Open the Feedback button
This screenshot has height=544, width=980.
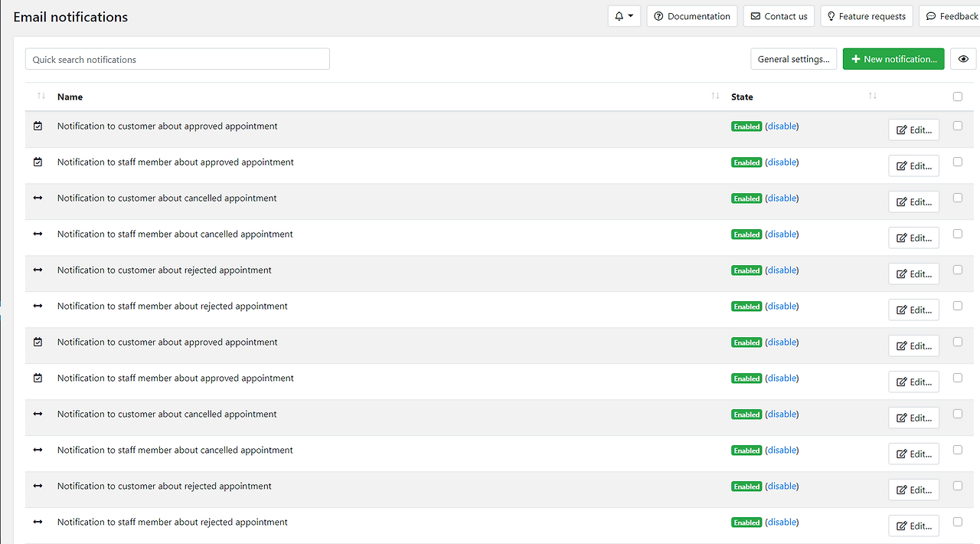949,16
